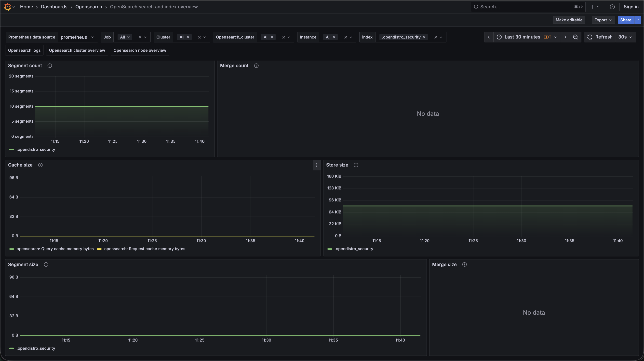Click the Merge count panel title
Image resolution: width=644 pixels, height=361 pixels.
pyautogui.click(x=234, y=66)
